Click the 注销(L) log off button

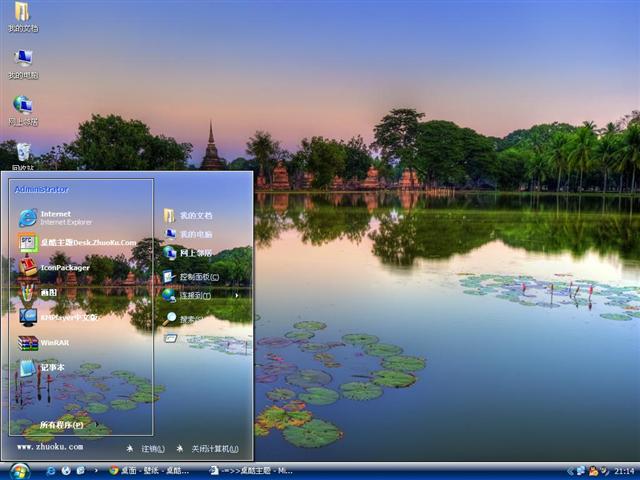pos(146,449)
